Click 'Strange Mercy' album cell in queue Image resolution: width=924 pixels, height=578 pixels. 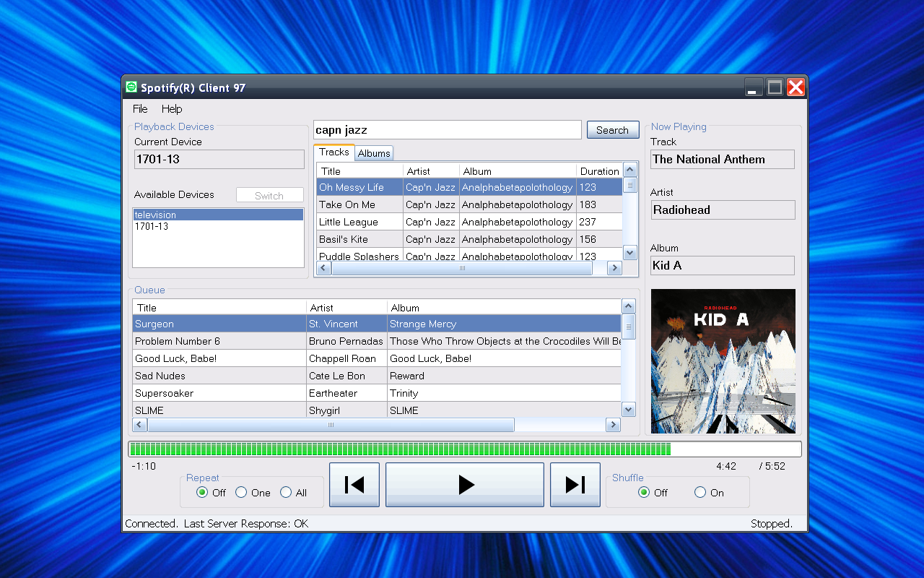coord(504,324)
